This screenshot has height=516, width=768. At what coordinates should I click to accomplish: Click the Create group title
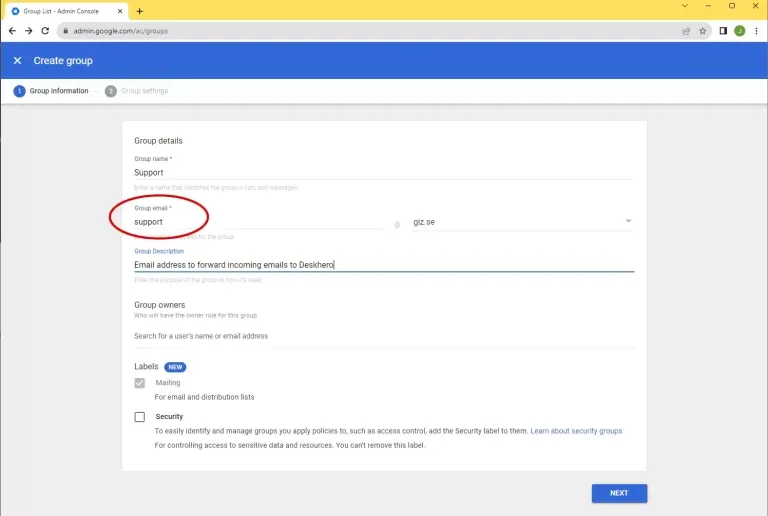63,61
